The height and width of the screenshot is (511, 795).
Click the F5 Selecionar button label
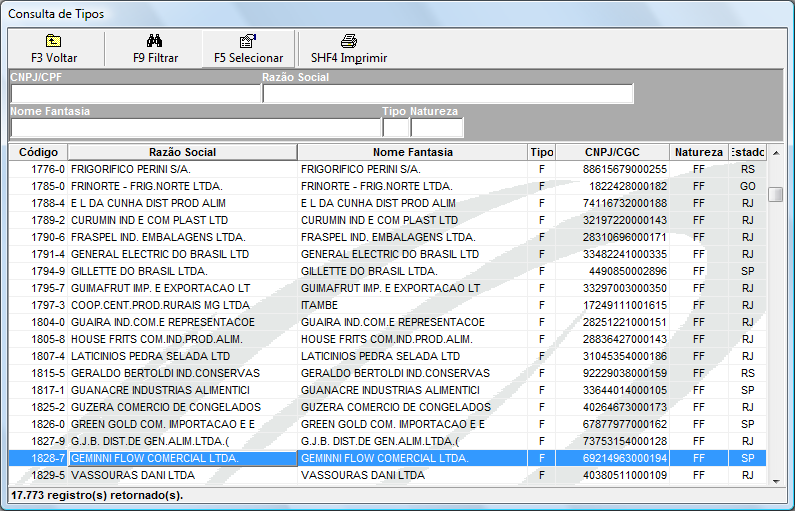point(248,58)
